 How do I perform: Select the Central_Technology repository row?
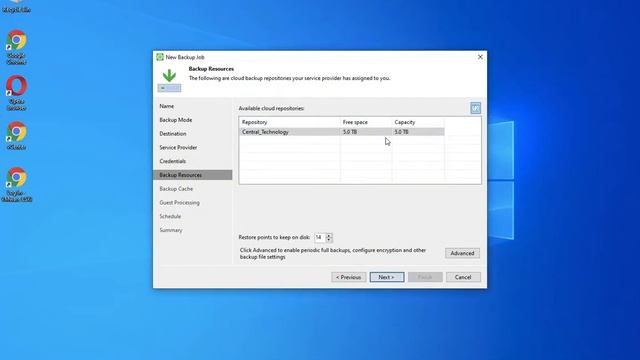click(342, 132)
